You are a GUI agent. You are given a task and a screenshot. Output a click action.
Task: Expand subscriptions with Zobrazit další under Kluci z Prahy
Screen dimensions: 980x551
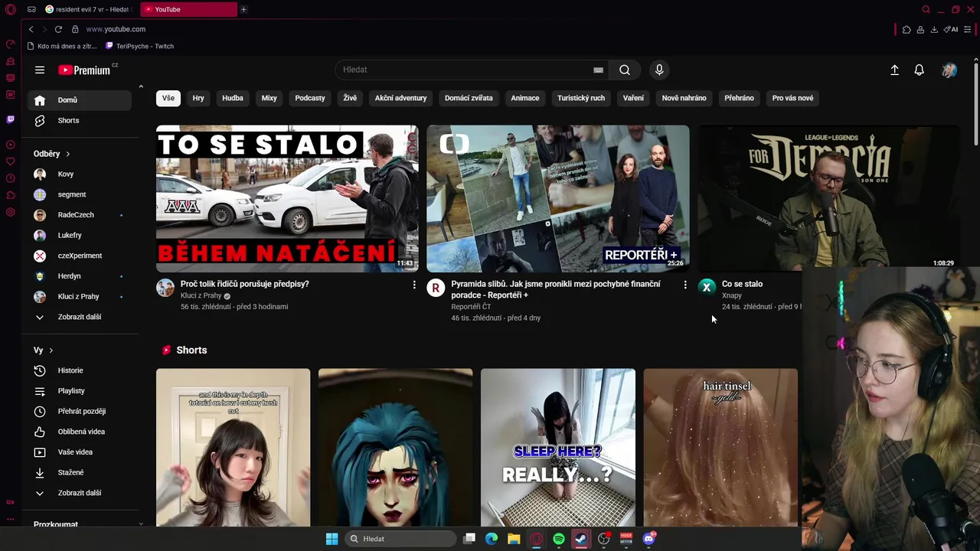point(80,317)
